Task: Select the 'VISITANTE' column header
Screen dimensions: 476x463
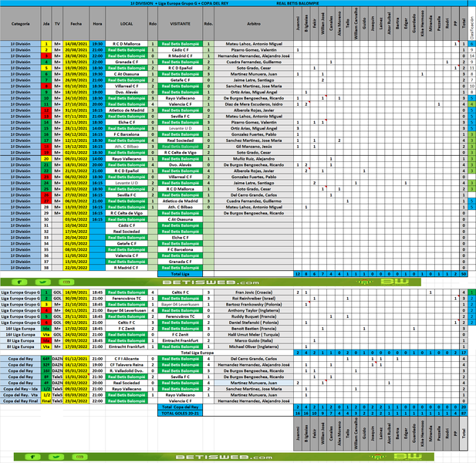Action: click(x=181, y=24)
